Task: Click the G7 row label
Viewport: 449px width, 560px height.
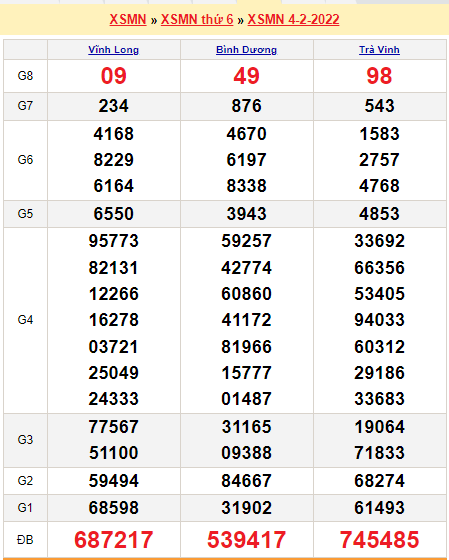Action: click(25, 106)
